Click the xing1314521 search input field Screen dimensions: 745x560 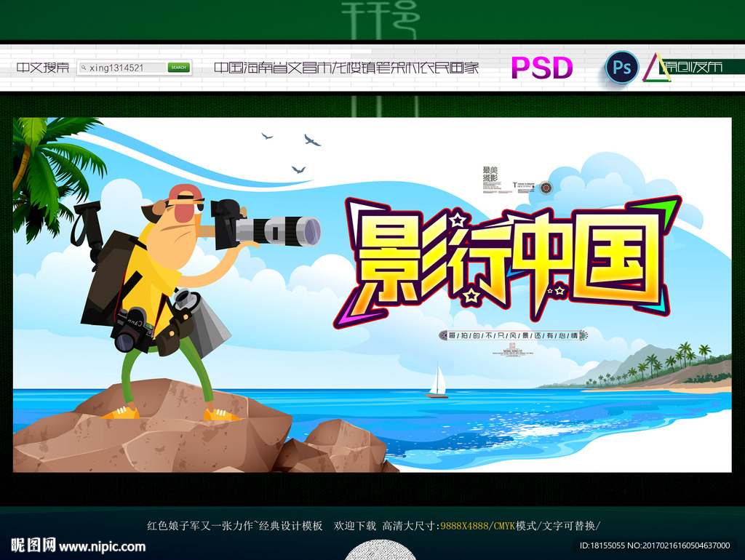(x=122, y=68)
